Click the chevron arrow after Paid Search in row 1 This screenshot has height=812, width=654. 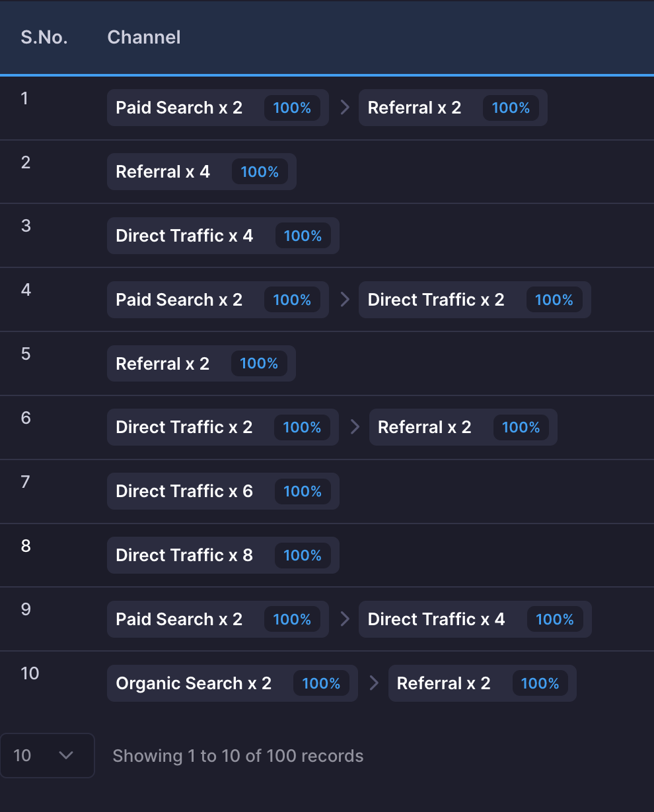tap(344, 108)
